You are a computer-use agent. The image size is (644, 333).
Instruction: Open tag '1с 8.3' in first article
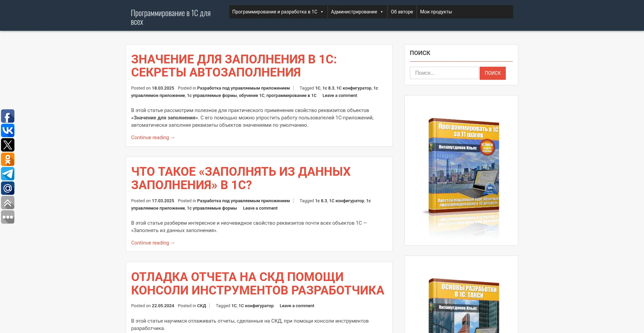328,88
